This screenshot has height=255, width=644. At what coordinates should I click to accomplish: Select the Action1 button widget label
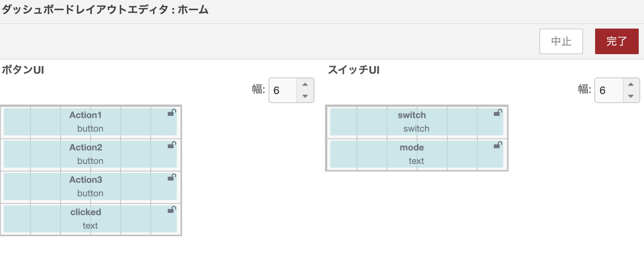click(85, 115)
